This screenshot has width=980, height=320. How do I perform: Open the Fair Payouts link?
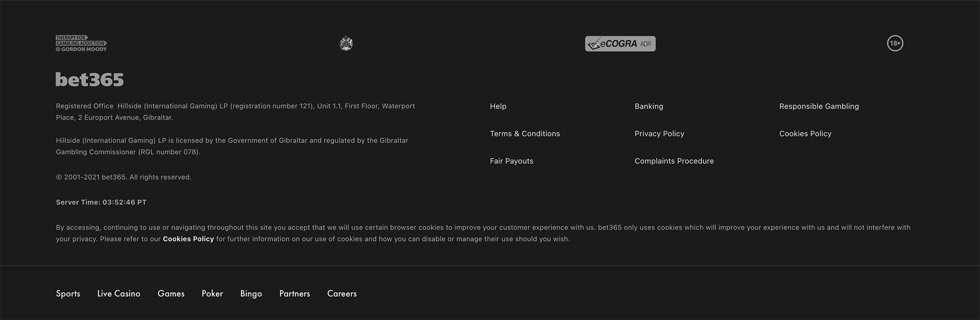click(511, 161)
